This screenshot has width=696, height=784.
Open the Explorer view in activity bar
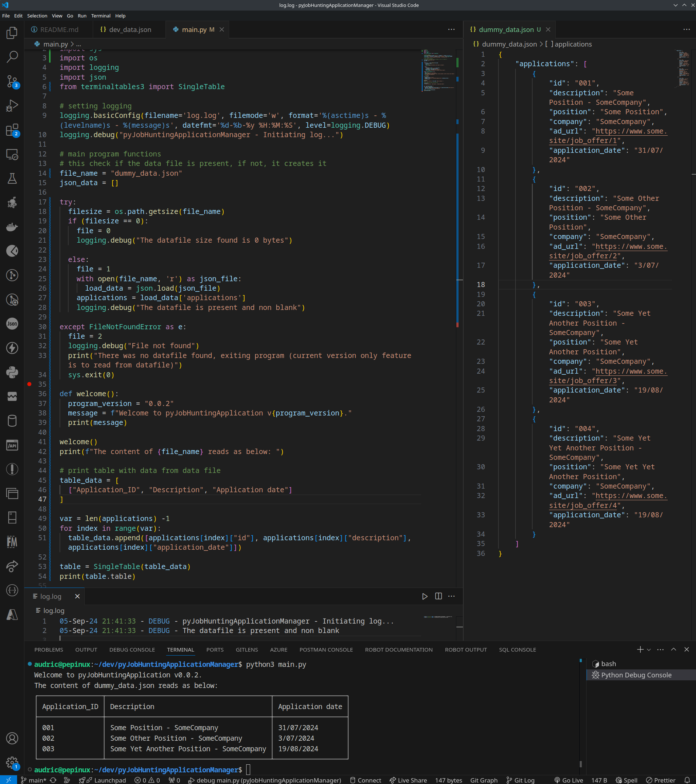12,33
